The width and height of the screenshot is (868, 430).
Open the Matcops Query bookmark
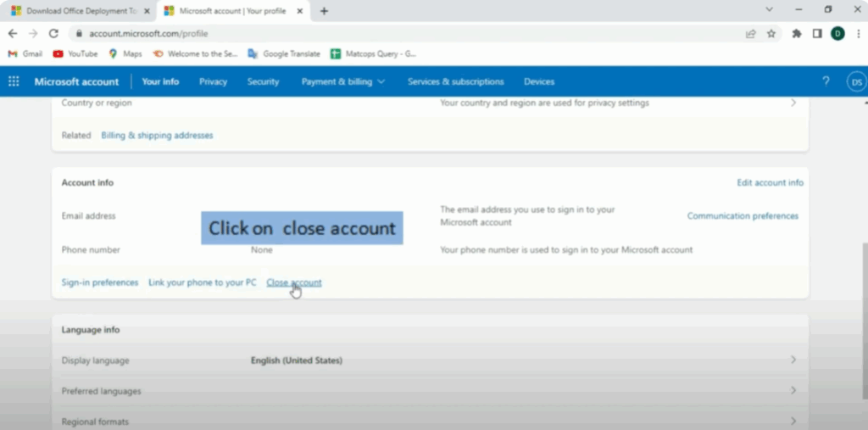click(x=373, y=53)
